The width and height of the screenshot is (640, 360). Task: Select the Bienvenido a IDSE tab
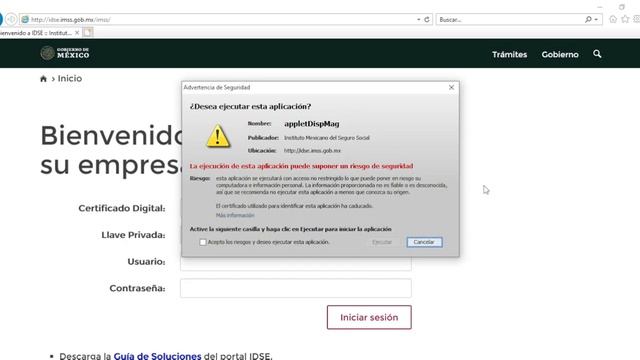click(36, 33)
